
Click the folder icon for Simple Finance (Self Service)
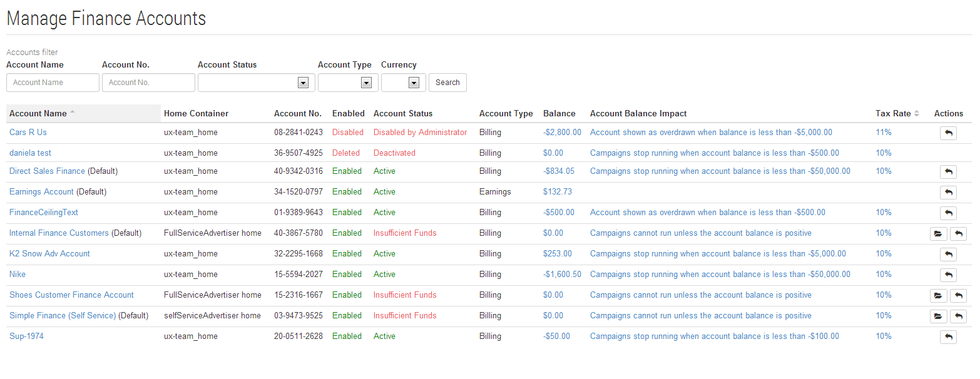pos(938,316)
